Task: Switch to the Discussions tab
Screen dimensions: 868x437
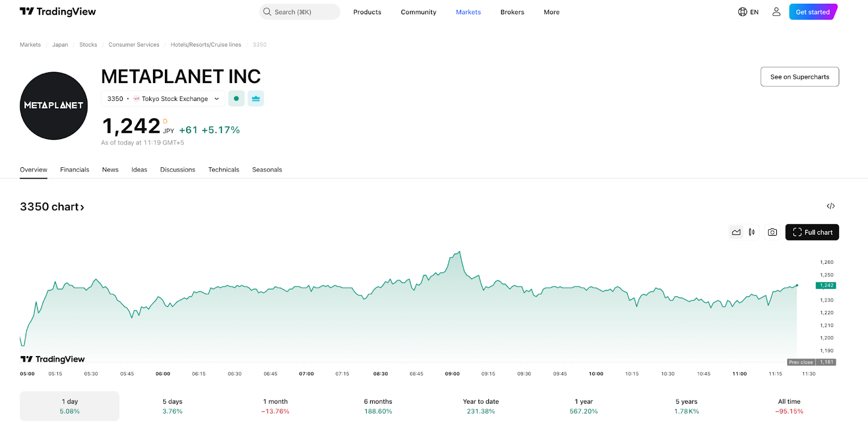Action: [x=177, y=170]
